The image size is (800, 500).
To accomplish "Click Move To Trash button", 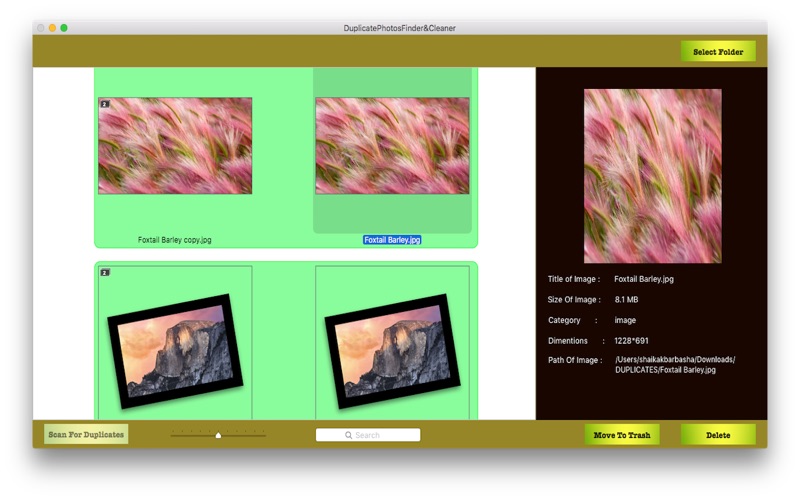I will (x=622, y=435).
